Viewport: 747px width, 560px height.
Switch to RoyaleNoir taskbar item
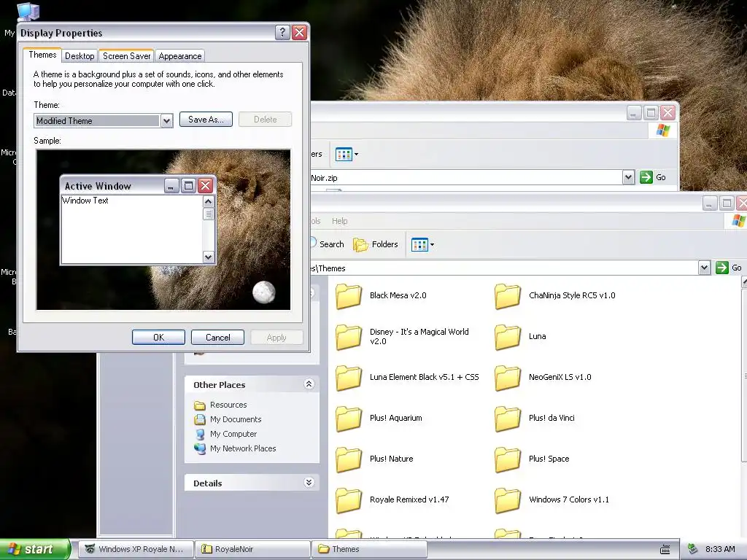point(252,549)
